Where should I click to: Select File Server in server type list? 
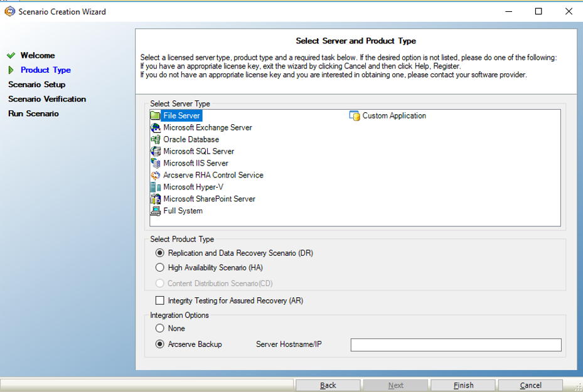182,115
